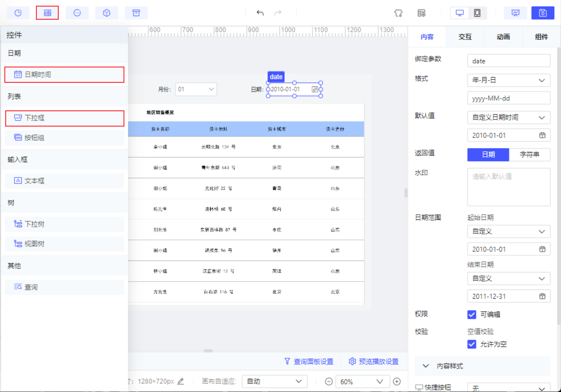561x392 pixels.
Task: Click the city cell 青岛
Action: [277, 188]
